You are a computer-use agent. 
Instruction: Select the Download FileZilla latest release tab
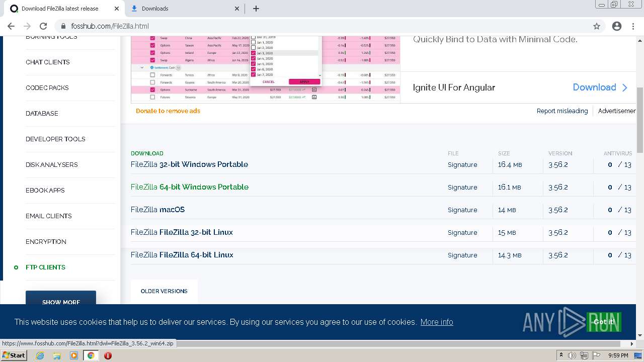(64, 9)
